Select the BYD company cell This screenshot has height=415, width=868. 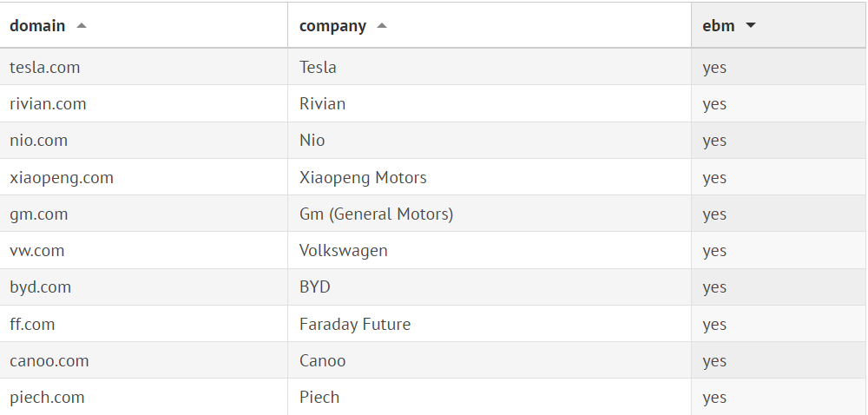(x=315, y=287)
